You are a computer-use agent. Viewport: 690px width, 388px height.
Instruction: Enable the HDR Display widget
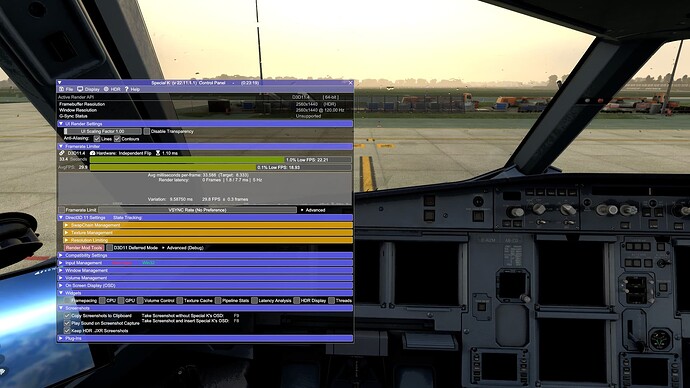[x=297, y=301]
